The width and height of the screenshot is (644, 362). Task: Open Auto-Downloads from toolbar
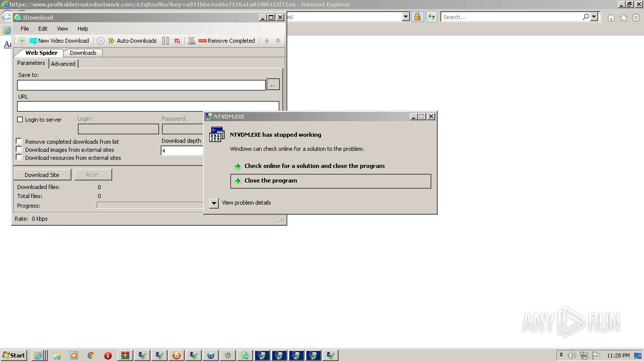132,41
